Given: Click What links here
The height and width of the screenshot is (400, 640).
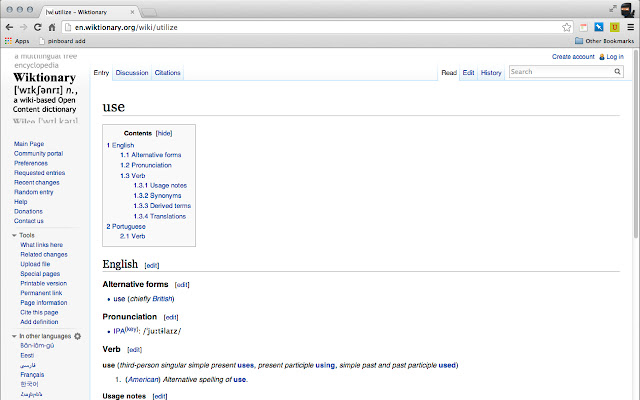Looking at the screenshot, I should pyautogui.click(x=42, y=245).
